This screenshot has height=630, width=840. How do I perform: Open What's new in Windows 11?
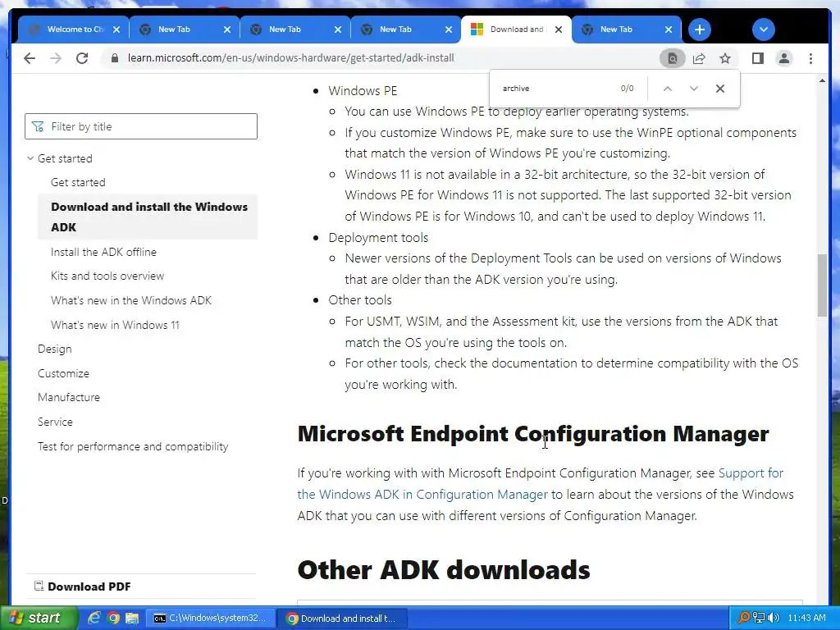115,325
